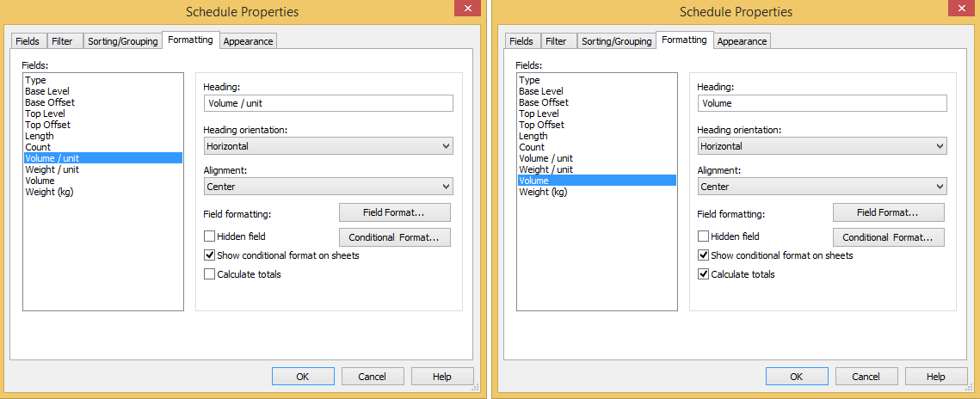Image resolution: width=980 pixels, height=399 pixels.
Task: Select Weight (kg) field in left dialog
Action: 103,193
